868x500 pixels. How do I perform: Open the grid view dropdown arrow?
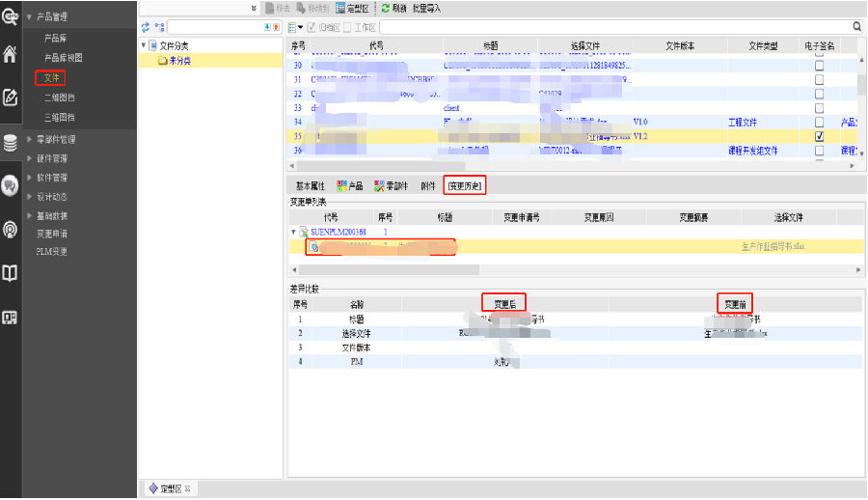coord(300,27)
